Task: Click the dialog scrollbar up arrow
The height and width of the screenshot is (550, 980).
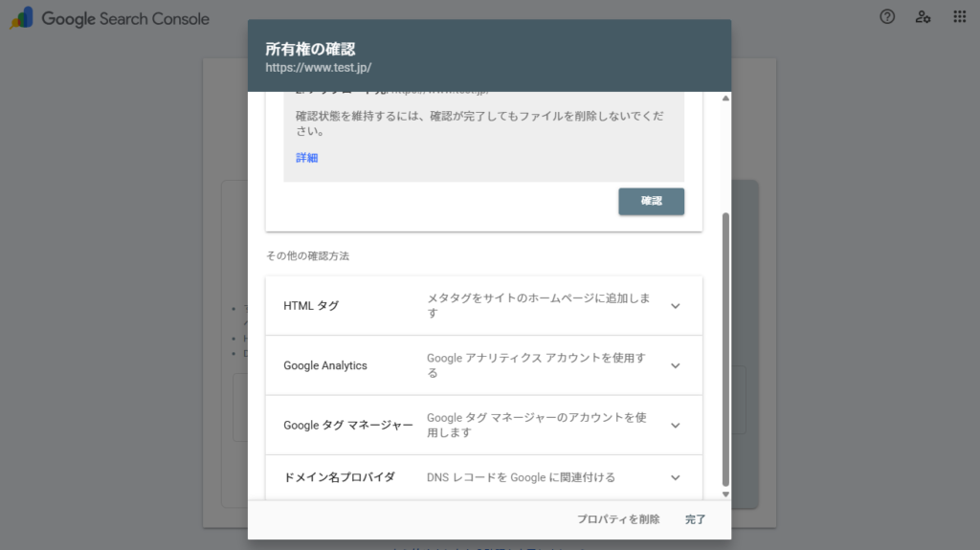Action: 725,99
